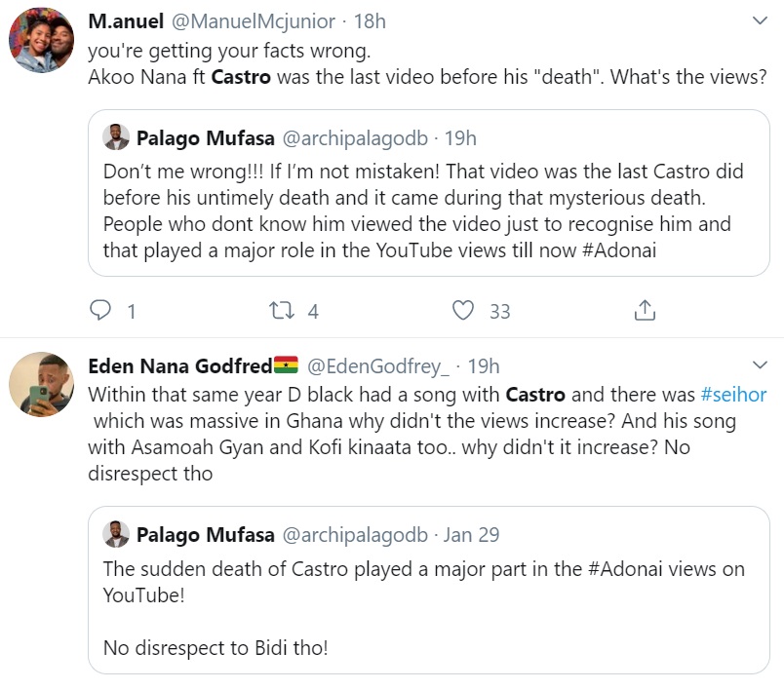Click the Ghana flag emoji beside Eden's name
Viewport: 784px width, 690px height.
286,366
